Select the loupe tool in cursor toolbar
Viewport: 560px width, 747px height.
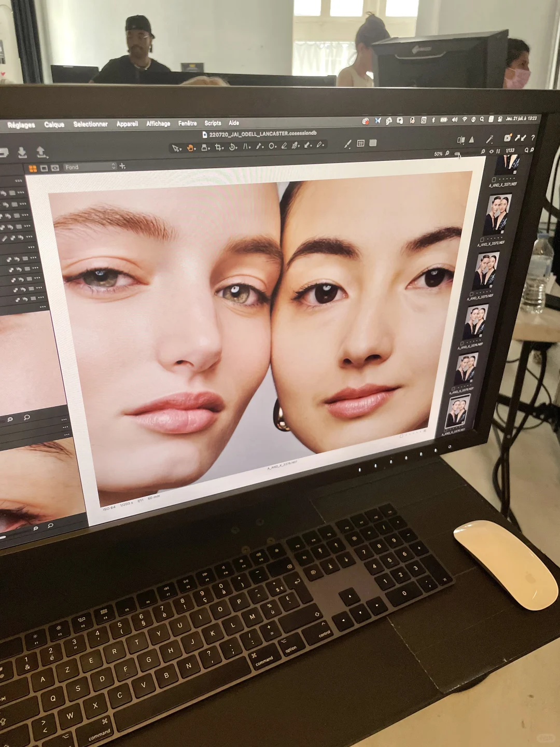204,147
